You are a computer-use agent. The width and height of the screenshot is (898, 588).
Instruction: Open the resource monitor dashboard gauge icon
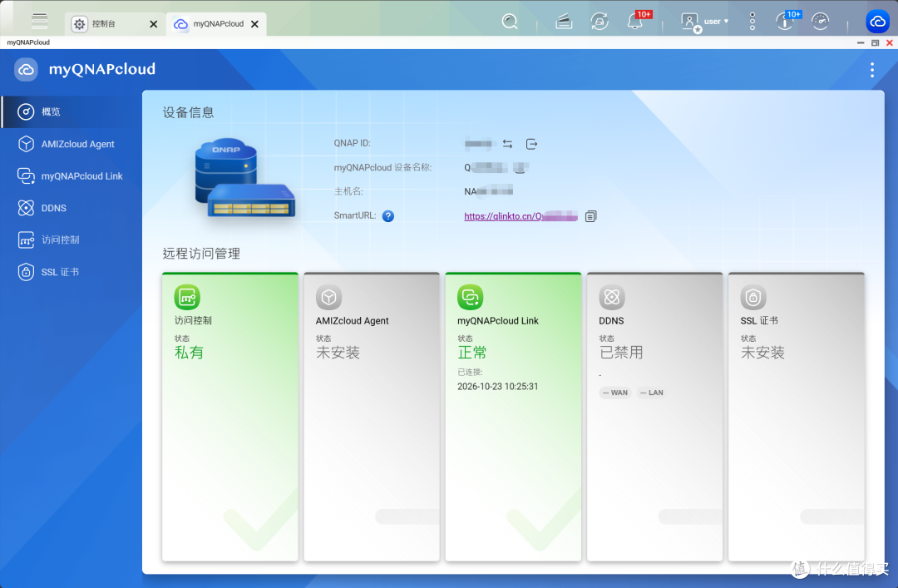tap(820, 22)
